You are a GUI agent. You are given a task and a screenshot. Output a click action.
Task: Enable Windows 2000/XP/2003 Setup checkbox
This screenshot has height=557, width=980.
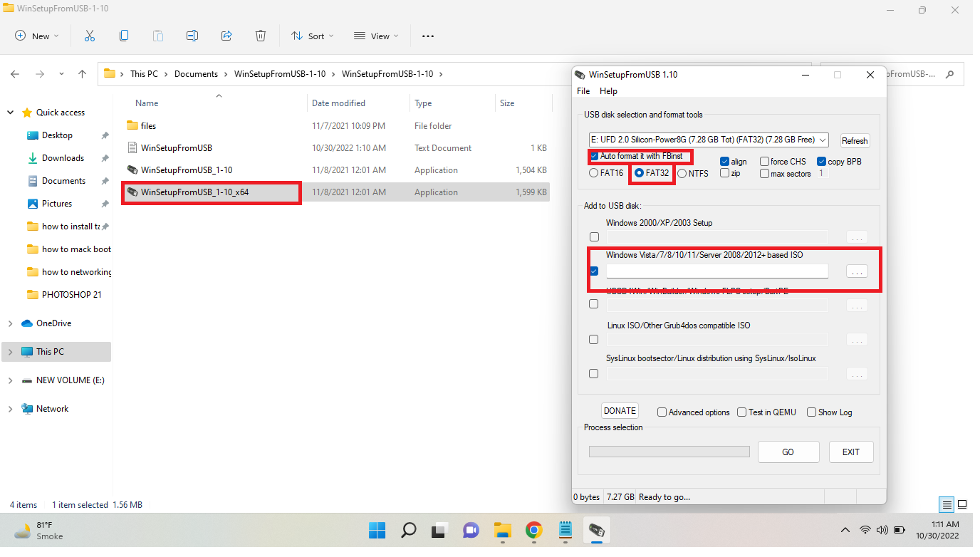(x=594, y=237)
